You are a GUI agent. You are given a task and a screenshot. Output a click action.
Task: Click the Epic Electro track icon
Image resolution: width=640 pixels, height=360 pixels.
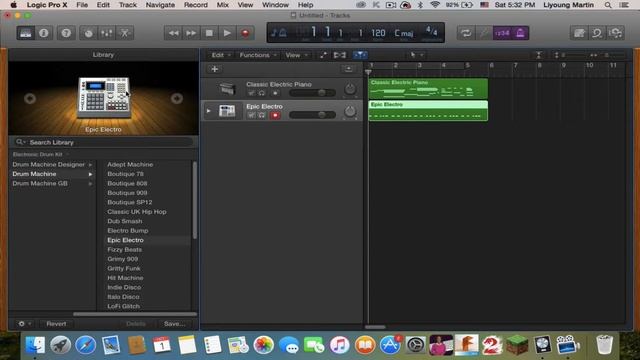click(x=227, y=111)
